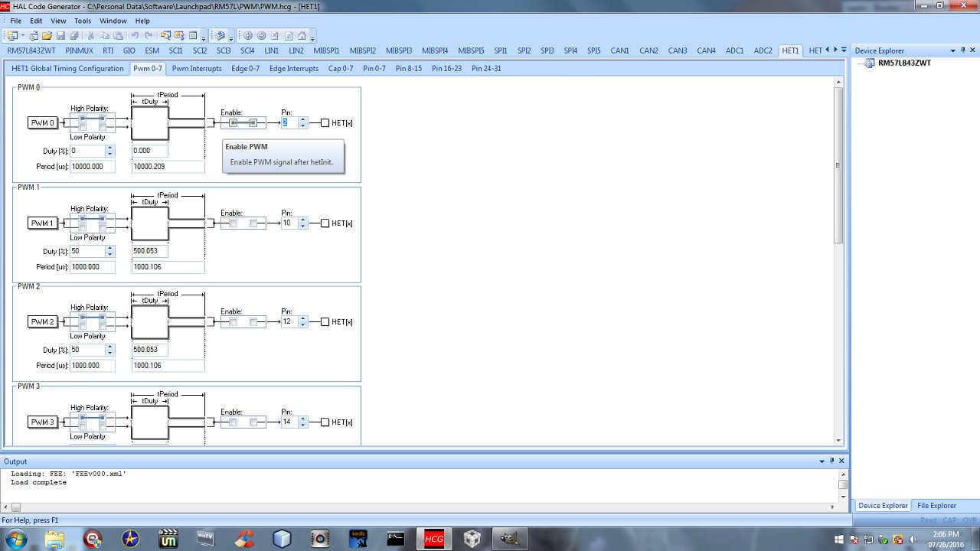Switch to the Pwm Interrupts tab
Viewport: 980px width, 551px height.
[196, 69]
